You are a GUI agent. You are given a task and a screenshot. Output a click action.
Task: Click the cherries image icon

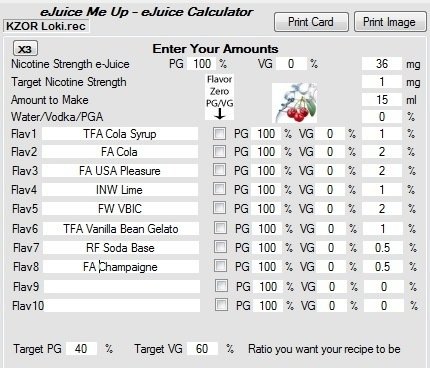click(295, 103)
